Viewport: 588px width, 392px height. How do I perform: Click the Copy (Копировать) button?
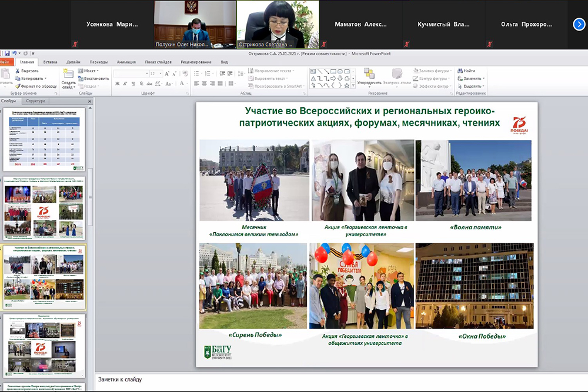(x=28, y=78)
